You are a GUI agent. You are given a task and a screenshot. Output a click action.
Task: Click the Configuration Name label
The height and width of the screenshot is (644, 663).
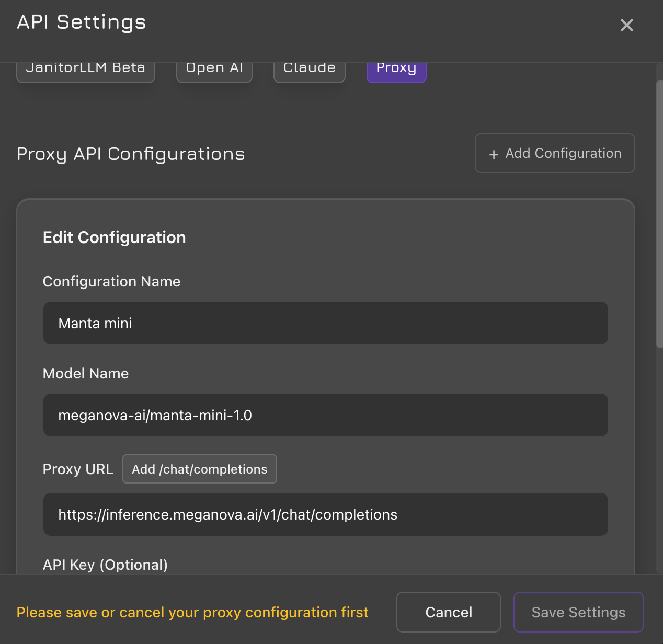[111, 282]
